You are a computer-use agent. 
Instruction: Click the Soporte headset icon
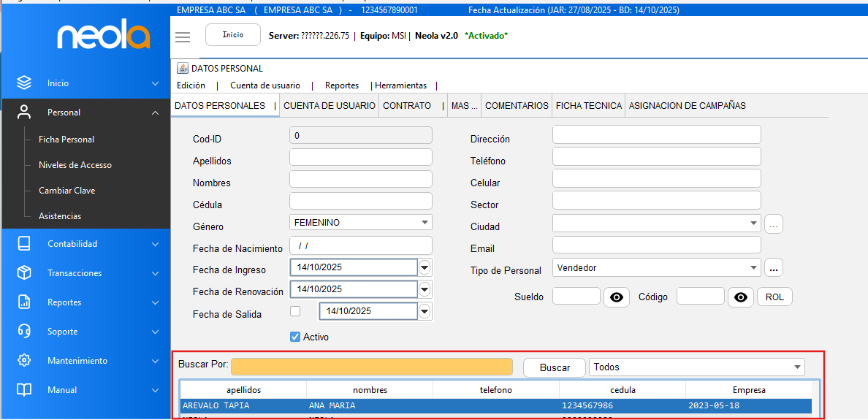(x=24, y=332)
